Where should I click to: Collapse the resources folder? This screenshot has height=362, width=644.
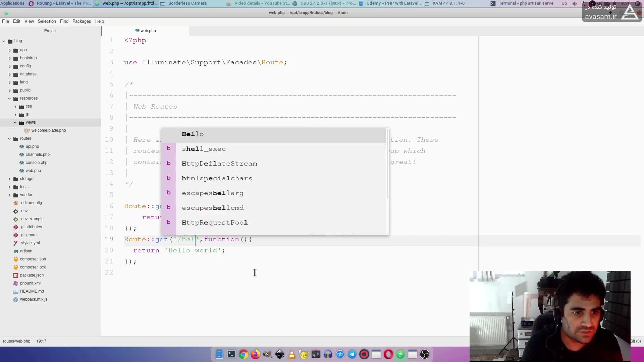point(10,98)
